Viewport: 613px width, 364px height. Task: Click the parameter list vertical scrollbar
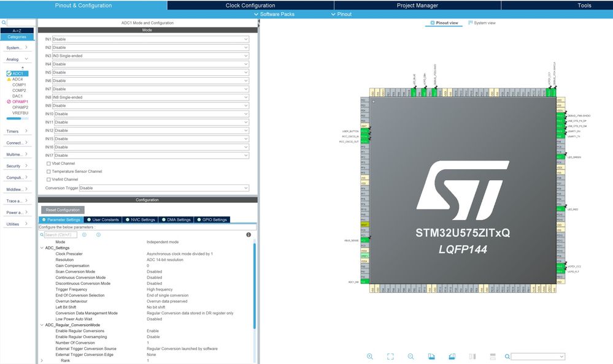[x=255, y=286]
